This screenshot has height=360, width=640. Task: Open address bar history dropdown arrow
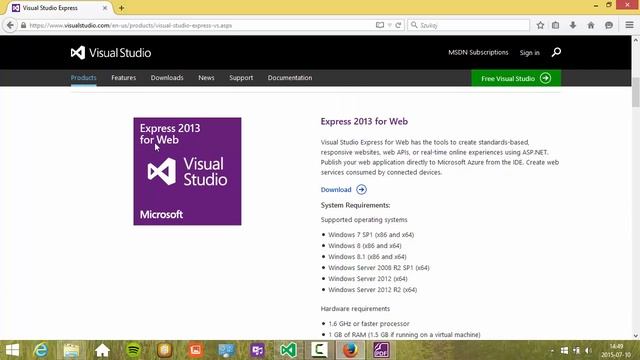click(389, 25)
